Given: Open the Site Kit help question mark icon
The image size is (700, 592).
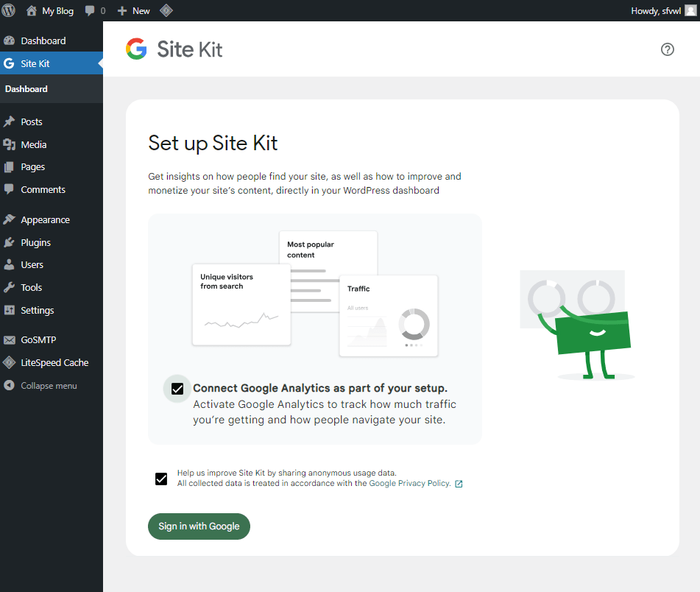Looking at the screenshot, I should 668,49.
